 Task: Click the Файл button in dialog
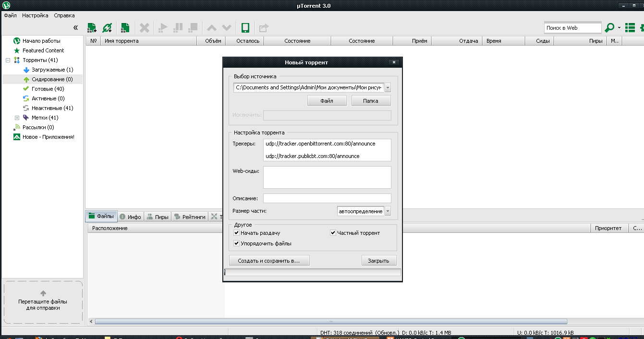tap(327, 101)
